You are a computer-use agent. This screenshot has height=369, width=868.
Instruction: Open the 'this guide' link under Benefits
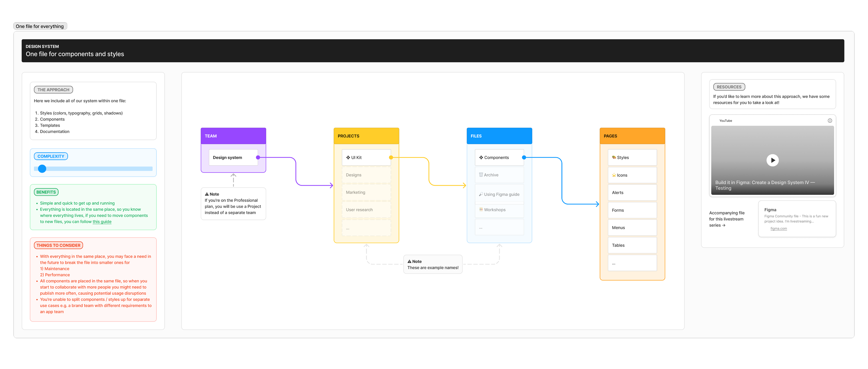pyautogui.click(x=102, y=221)
